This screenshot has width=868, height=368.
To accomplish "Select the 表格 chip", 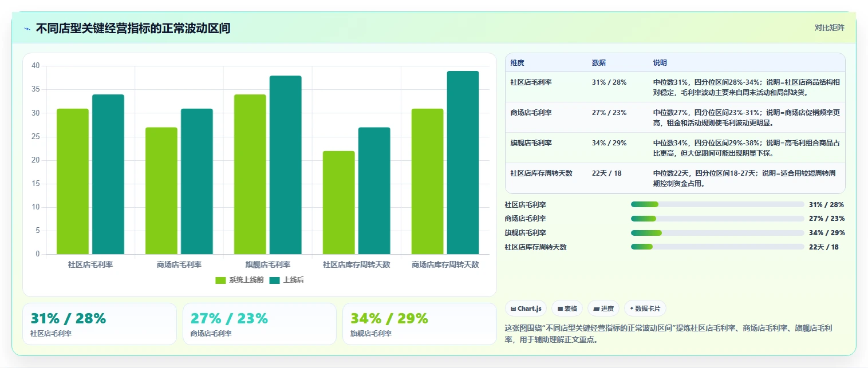I will point(567,308).
